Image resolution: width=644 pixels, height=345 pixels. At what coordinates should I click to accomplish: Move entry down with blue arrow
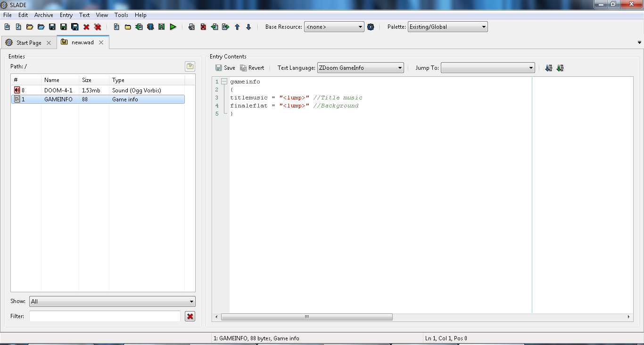pos(248,27)
